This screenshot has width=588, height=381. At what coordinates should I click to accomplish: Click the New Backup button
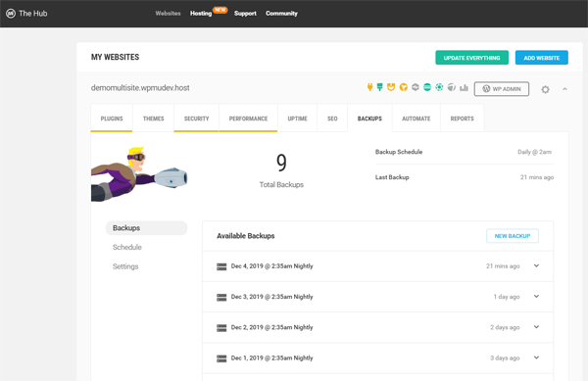pyautogui.click(x=513, y=236)
